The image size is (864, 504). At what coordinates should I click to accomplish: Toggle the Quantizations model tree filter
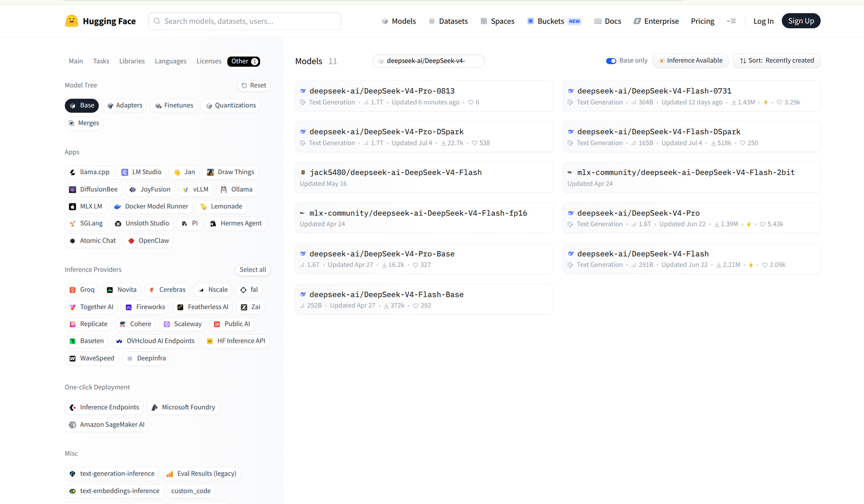click(231, 105)
